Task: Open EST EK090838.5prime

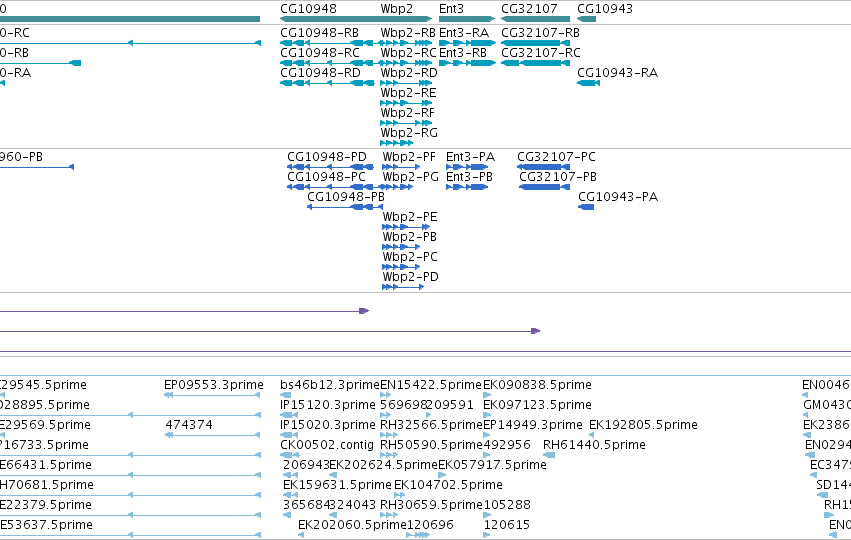Action: click(x=537, y=385)
